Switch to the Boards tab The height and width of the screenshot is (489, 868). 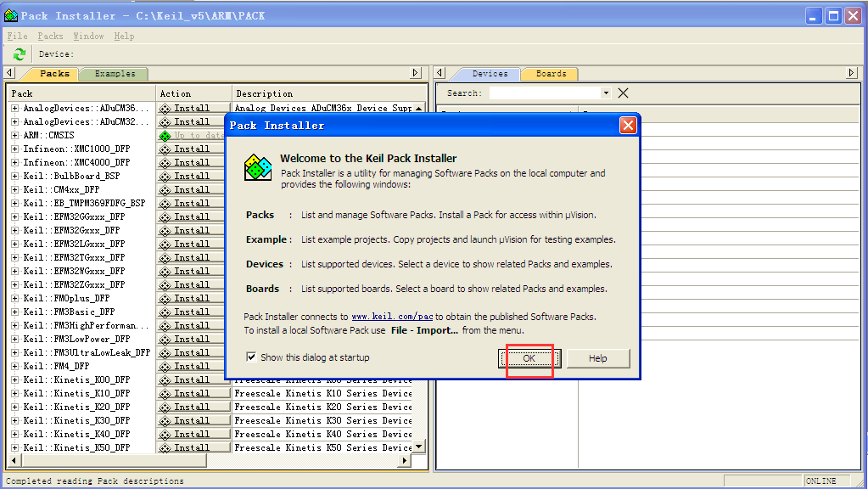pyautogui.click(x=551, y=74)
